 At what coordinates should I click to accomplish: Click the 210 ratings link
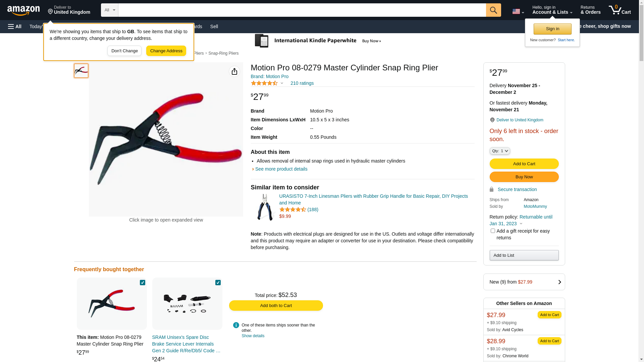click(x=302, y=83)
